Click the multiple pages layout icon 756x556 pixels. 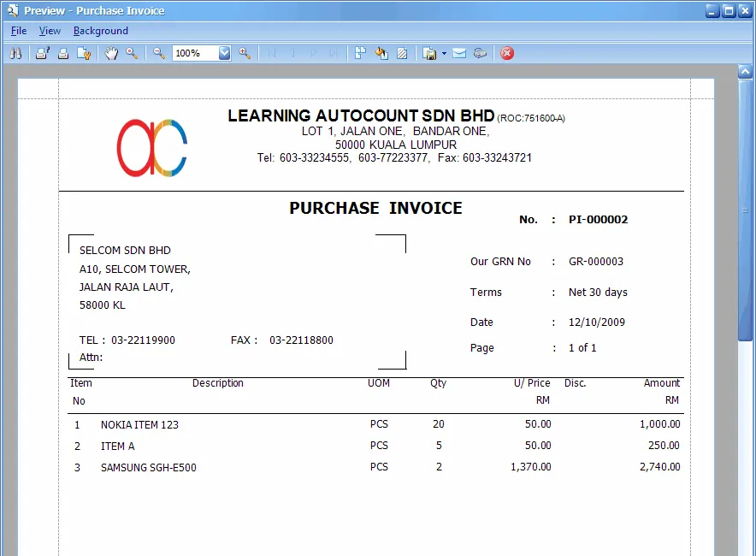pos(360,53)
